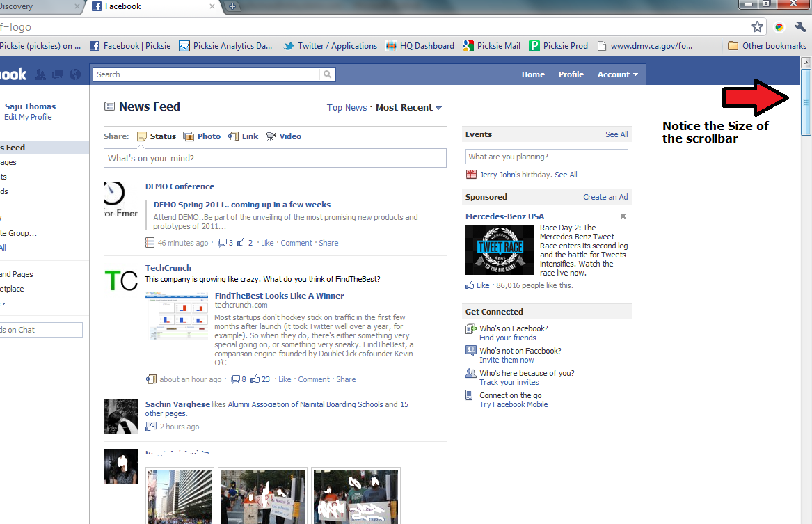Open a new browser tab

coord(232,6)
